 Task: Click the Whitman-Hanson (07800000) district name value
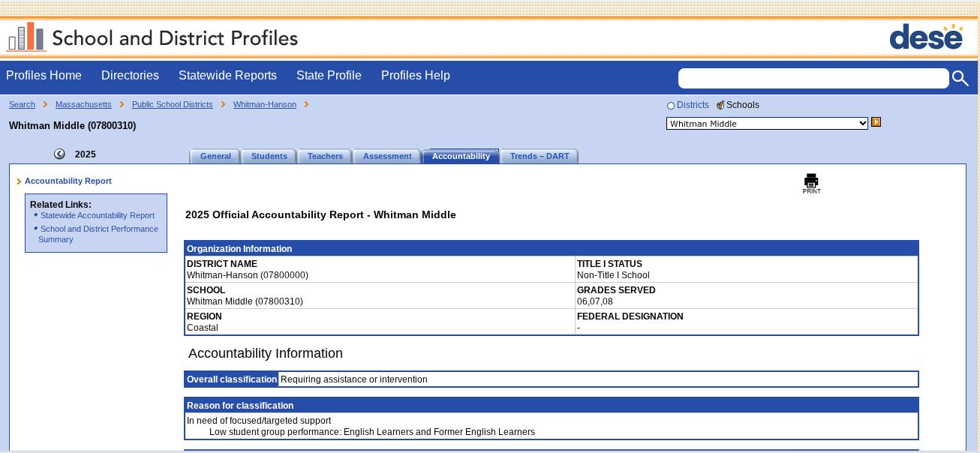(x=248, y=275)
